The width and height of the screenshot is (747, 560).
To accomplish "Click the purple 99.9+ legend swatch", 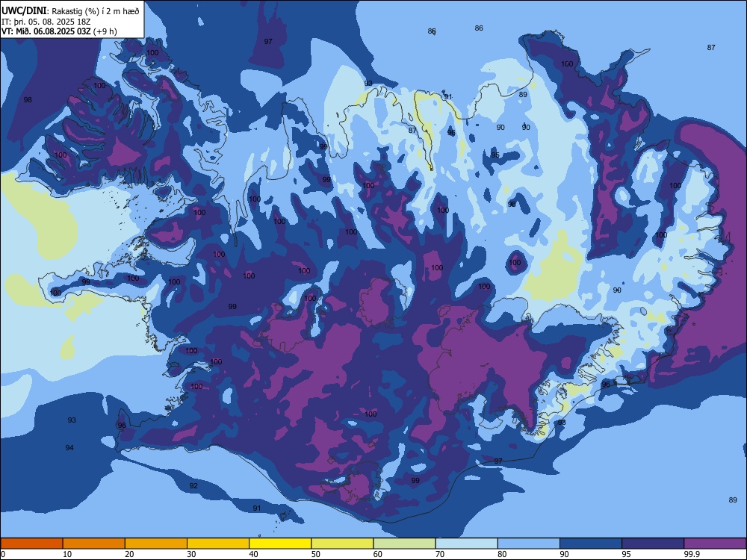I will click(x=715, y=544).
